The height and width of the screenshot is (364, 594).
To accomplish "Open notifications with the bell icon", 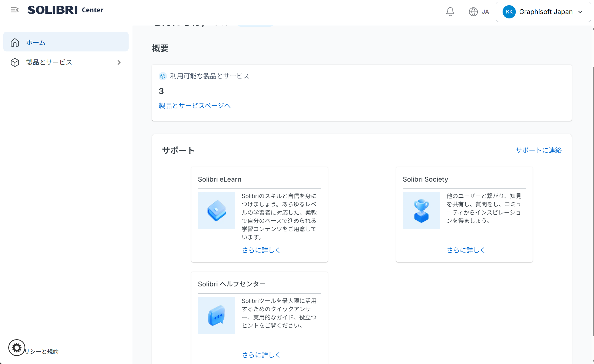I will [x=450, y=12].
